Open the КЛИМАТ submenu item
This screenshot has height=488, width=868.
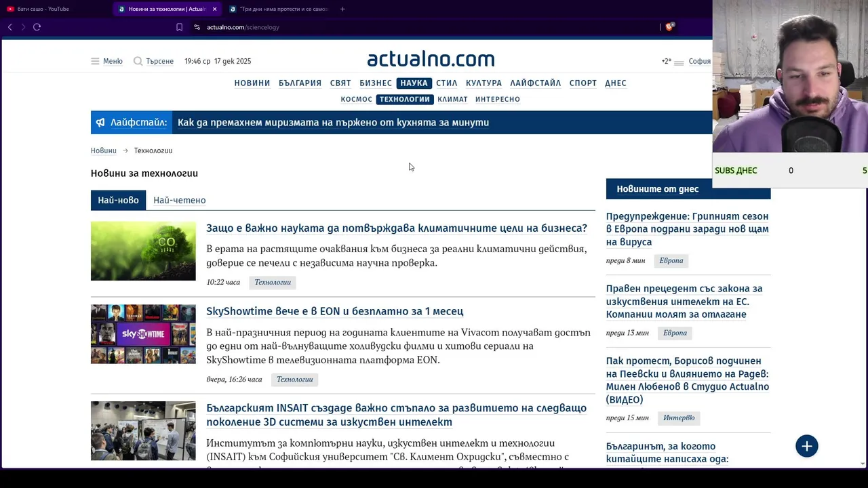[x=452, y=100]
